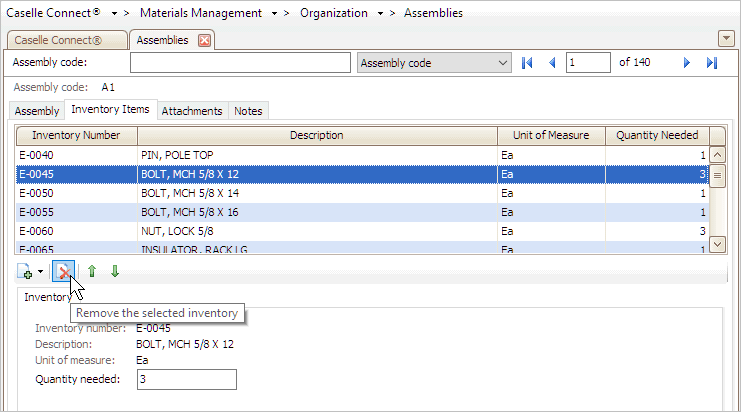Jump to the last assembly record

coord(712,63)
